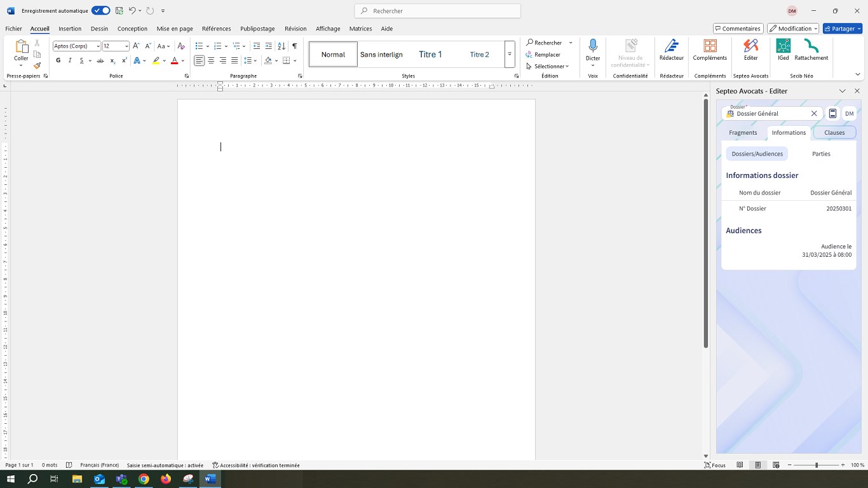The height and width of the screenshot is (488, 868).
Task: Open the borders dropdown
Action: pyautogui.click(x=289, y=60)
